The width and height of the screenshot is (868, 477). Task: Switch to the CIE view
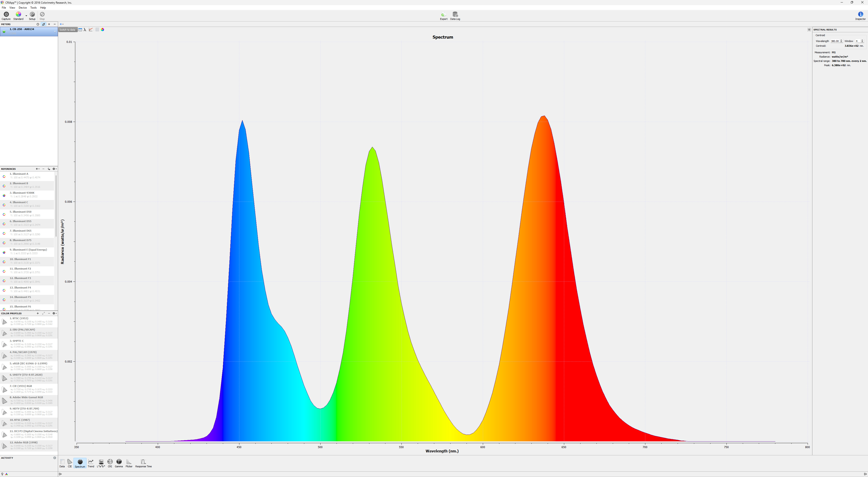click(x=70, y=463)
